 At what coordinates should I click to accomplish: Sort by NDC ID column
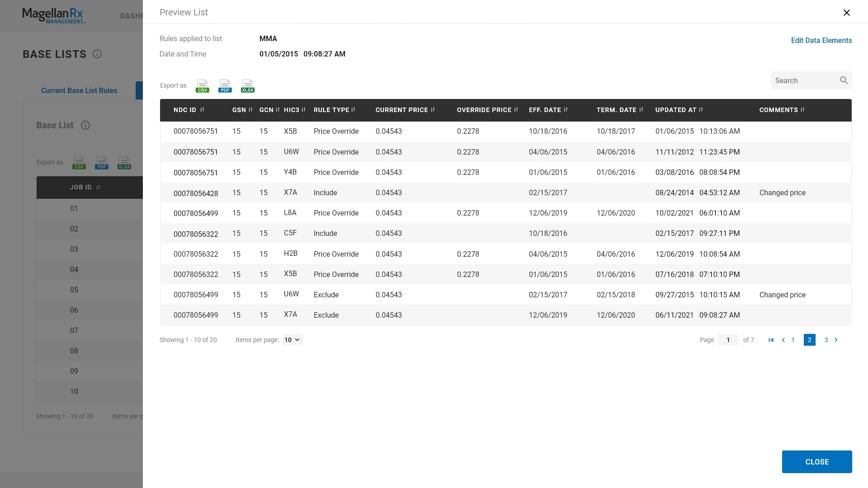click(x=202, y=110)
